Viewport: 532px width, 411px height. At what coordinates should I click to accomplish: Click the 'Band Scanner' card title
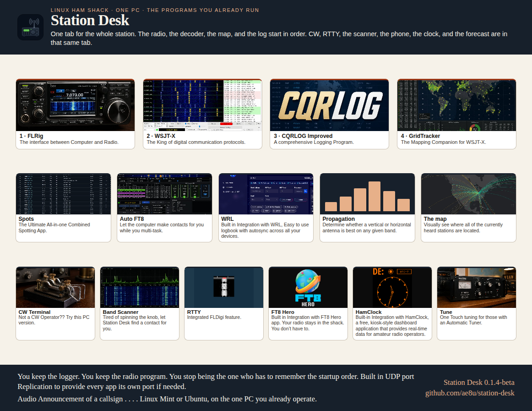(120, 312)
